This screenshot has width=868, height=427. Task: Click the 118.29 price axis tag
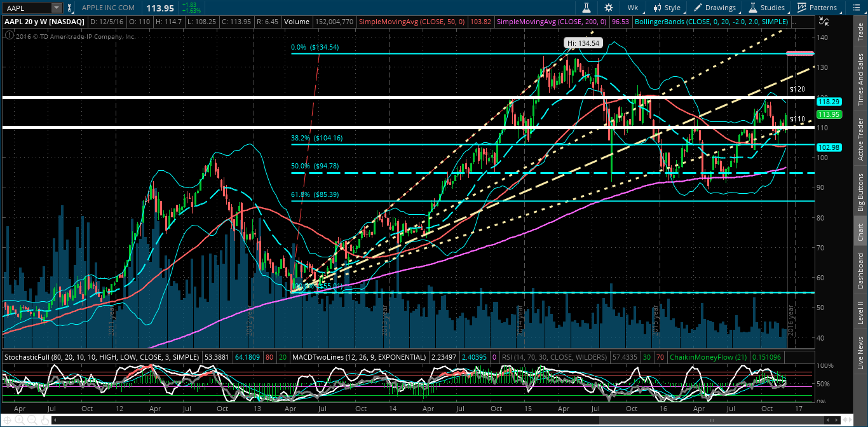(829, 102)
